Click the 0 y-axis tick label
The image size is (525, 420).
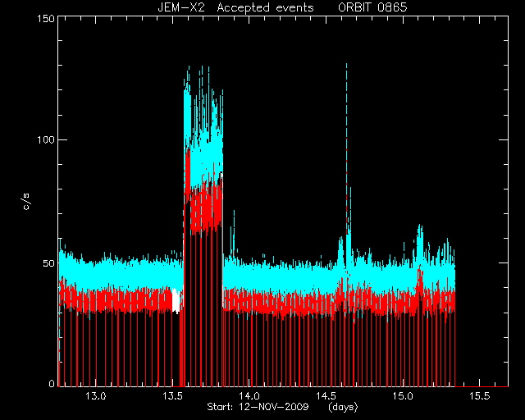[x=52, y=383]
